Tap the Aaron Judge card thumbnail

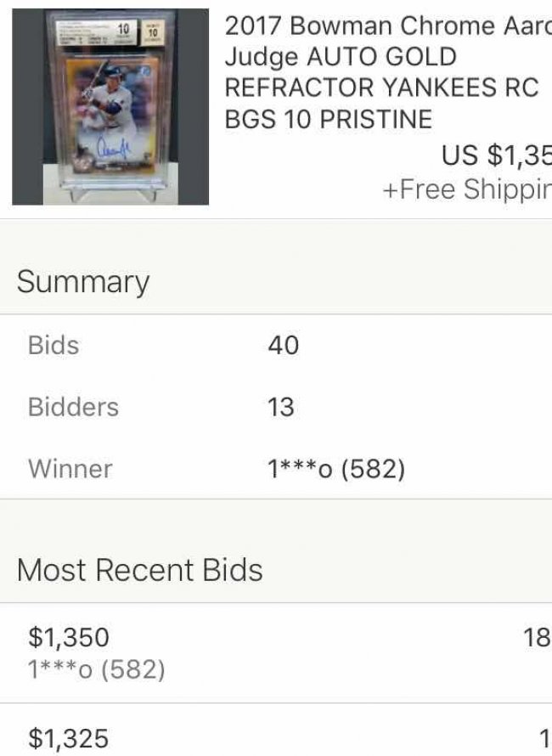tap(110, 106)
